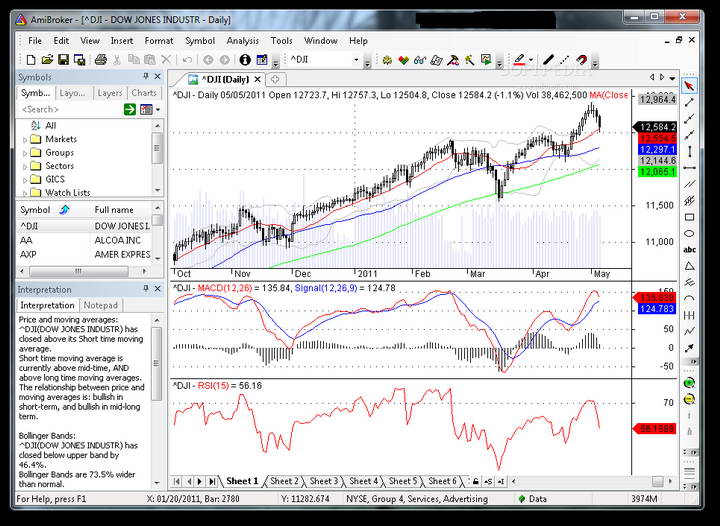Select the triangle drawing tool
Viewport: 720px width, 526px height.
689,266
